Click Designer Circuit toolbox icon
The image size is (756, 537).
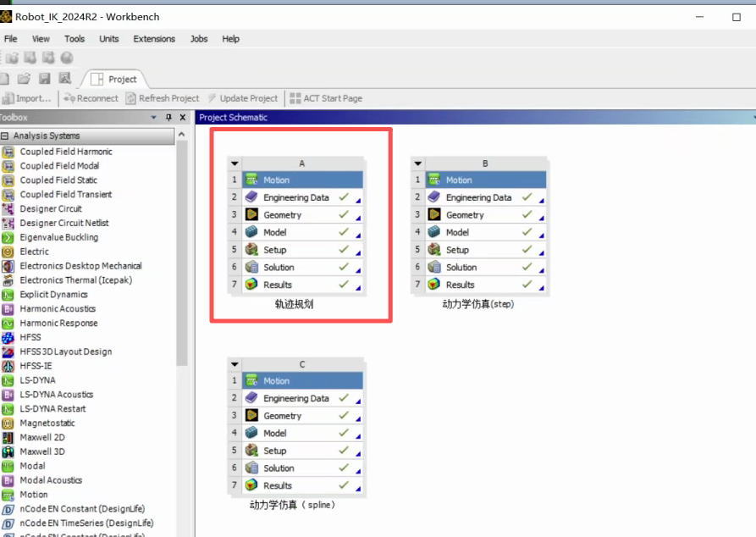coord(8,209)
